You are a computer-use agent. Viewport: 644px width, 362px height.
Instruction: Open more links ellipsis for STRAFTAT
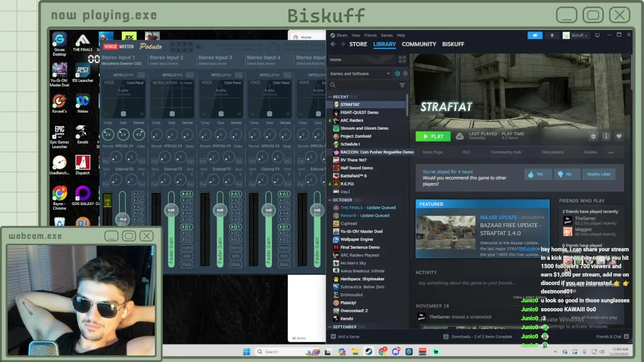tap(611, 152)
